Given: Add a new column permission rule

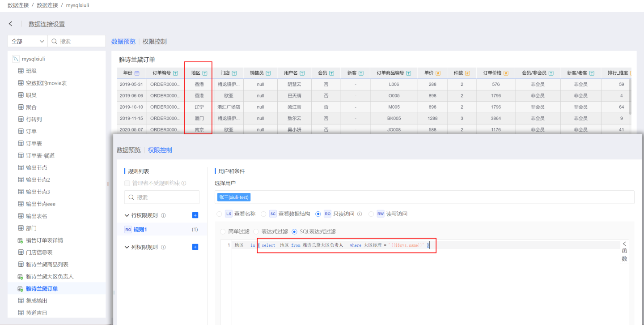Looking at the screenshot, I should pyautogui.click(x=195, y=247).
